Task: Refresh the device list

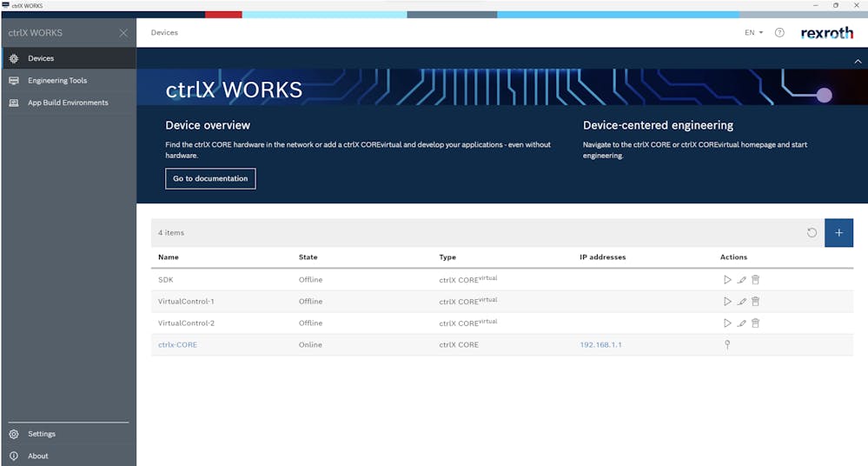Action: (x=812, y=233)
